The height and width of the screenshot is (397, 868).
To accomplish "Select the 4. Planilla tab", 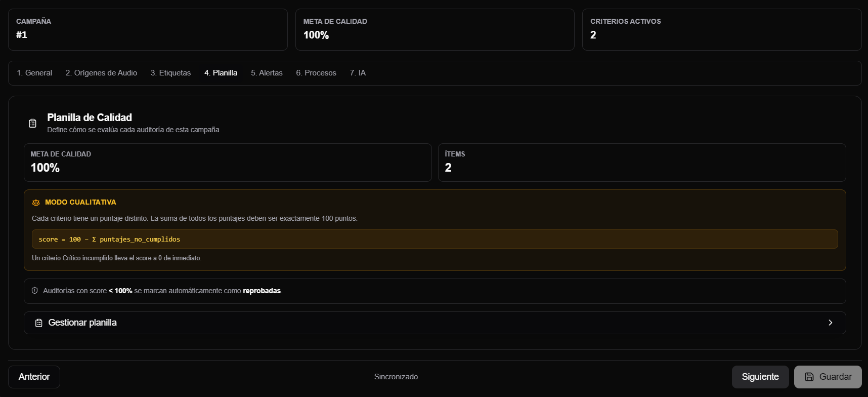I will click(x=221, y=73).
